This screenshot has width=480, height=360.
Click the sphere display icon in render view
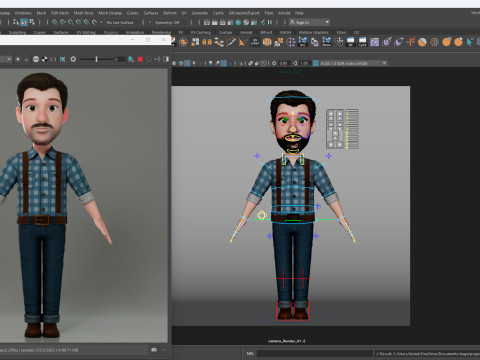pyautogui.click(x=36, y=59)
